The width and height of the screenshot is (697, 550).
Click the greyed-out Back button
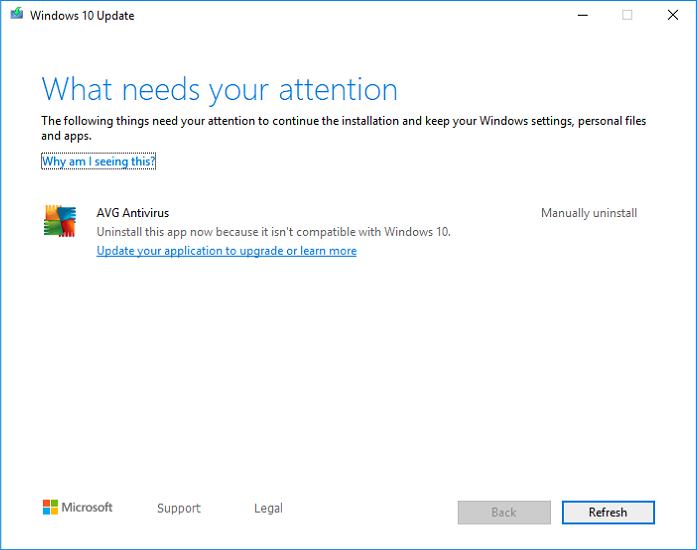tap(504, 512)
